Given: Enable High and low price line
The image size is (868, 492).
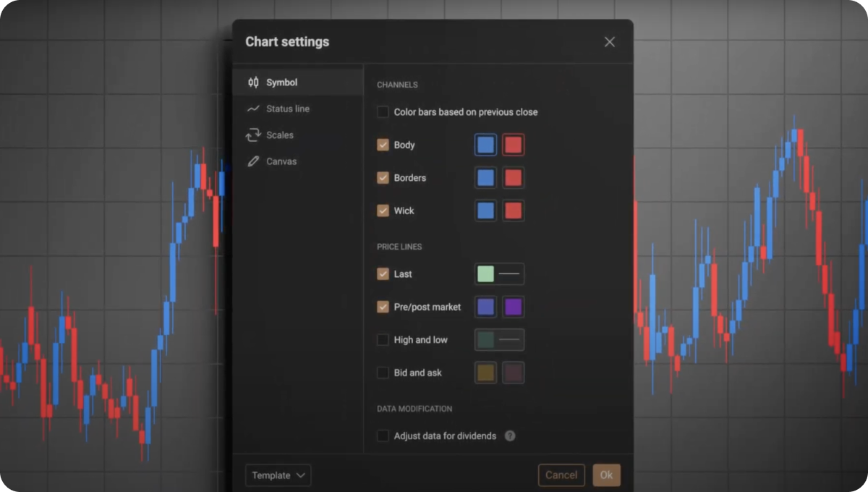Looking at the screenshot, I should 383,339.
